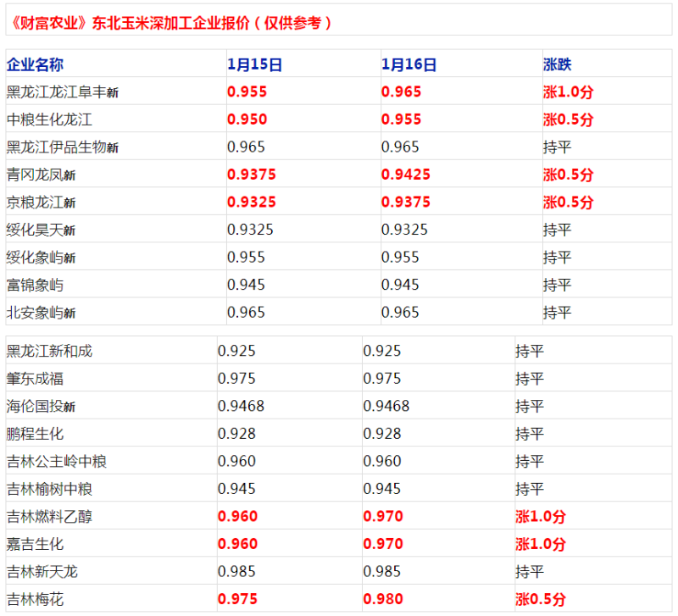Click the 吉林梅花 row's 0.980 price
The width and height of the screenshot is (678, 616).
pyautogui.click(x=383, y=599)
